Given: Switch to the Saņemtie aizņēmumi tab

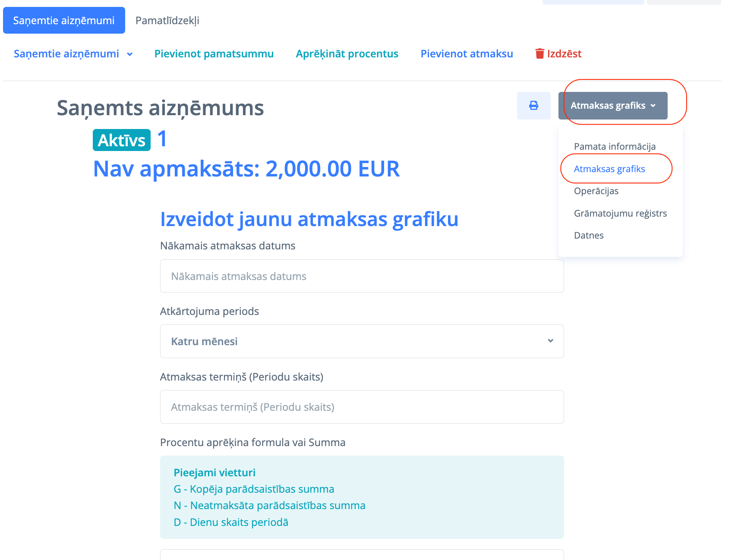Looking at the screenshot, I should point(64,20).
